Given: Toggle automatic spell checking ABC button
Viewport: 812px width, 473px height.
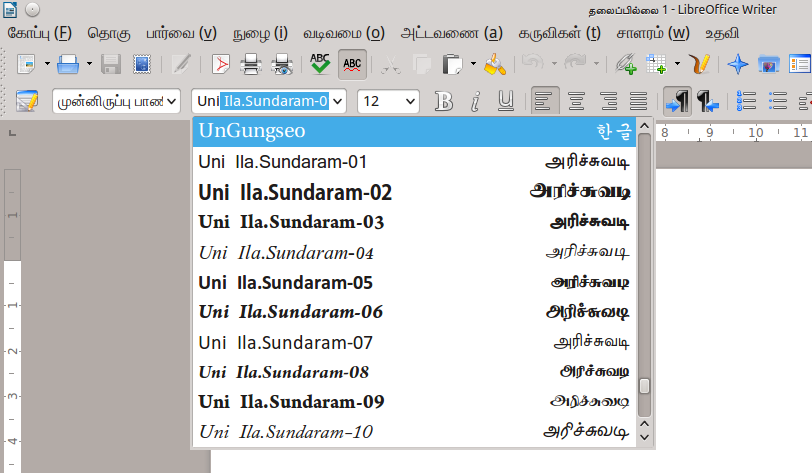Looking at the screenshot, I should tap(352, 65).
